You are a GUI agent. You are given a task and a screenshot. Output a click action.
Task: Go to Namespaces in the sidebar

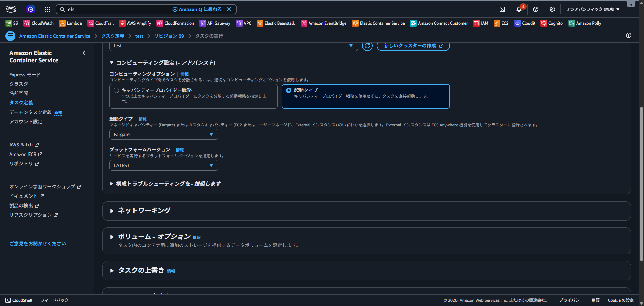(19, 93)
